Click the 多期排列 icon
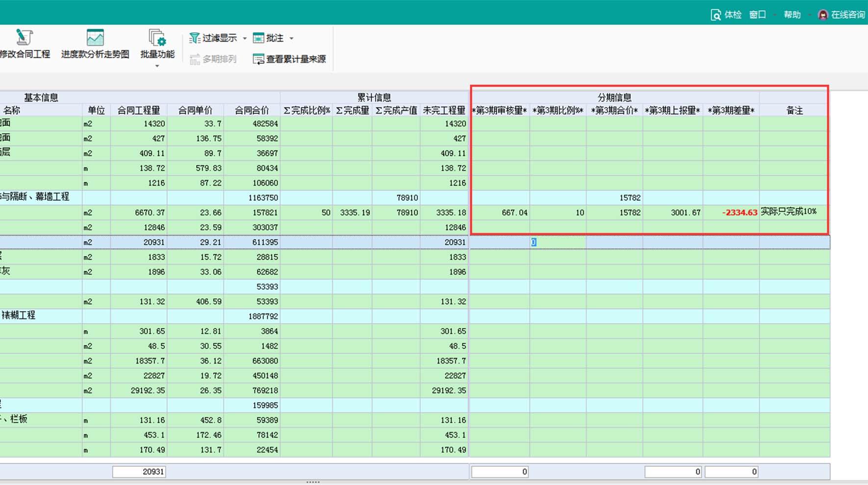Screen dimensions: 868x485 (195, 59)
